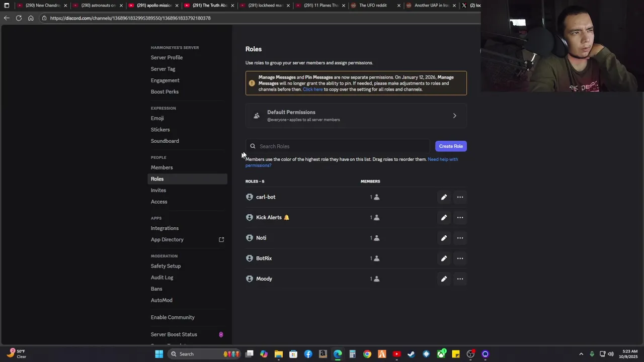Click the Create Role button
The height and width of the screenshot is (362, 644).
point(451,146)
